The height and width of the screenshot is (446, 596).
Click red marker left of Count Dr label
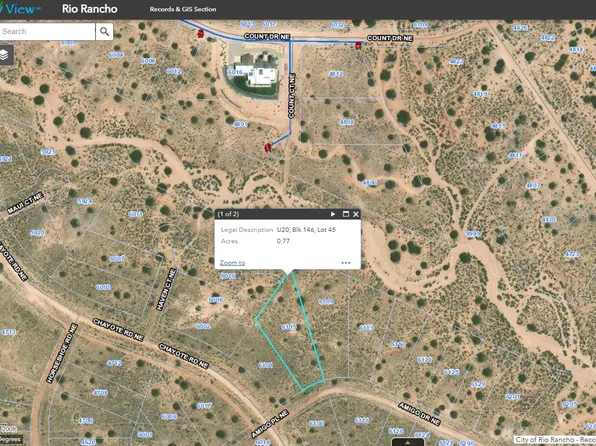coord(201,33)
